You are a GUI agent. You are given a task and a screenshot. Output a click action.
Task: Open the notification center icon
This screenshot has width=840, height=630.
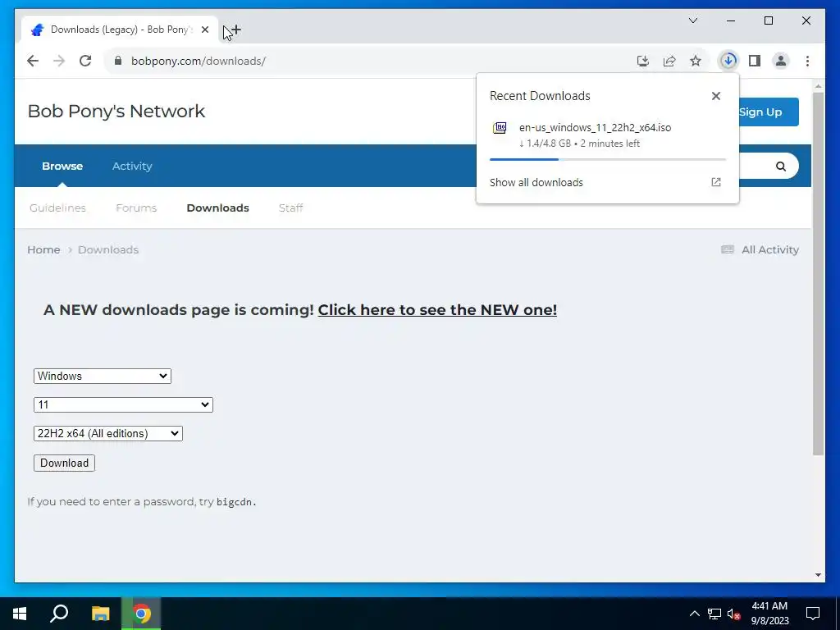813,614
